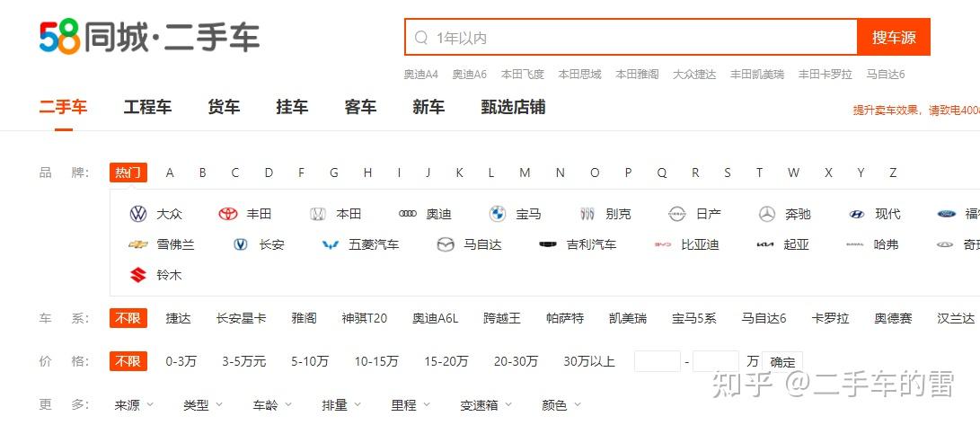Image resolution: width=980 pixels, height=425 pixels.
Task: Open the 里程 dropdown filter
Action: click(411, 405)
